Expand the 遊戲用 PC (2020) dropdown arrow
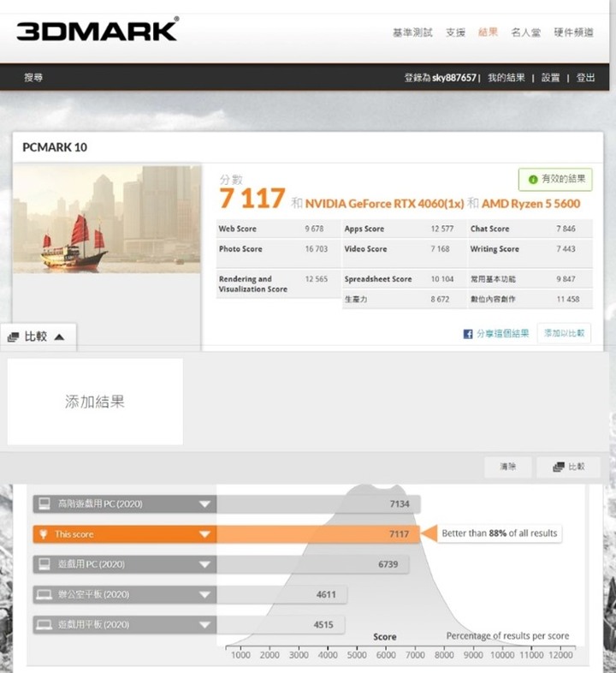 point(204,564)
